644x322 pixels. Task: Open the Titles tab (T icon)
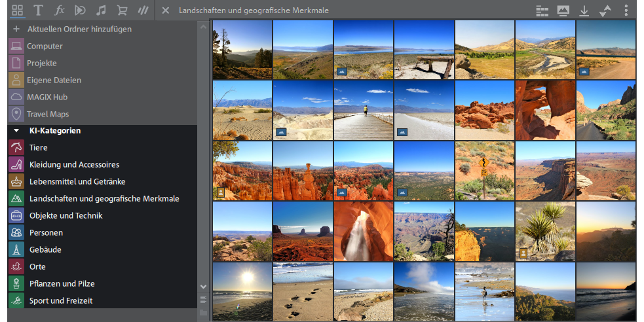point(38,10)
